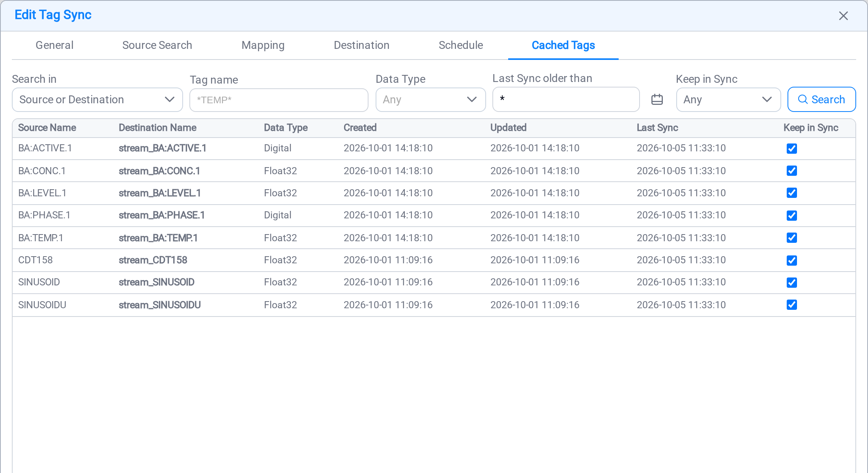The image size is (868, 473).
Task: Open the Keep in Sync filter dropdown
Action: (728, 100)
